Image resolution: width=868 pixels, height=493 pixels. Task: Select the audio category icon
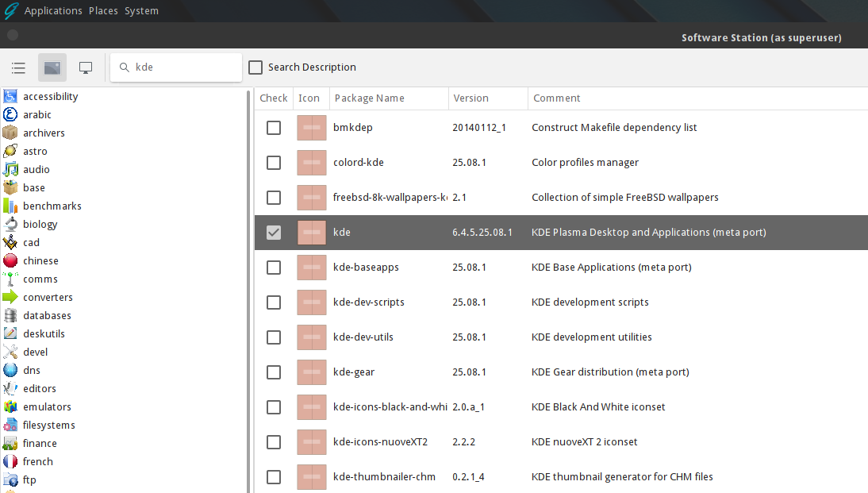click(10, 169)
